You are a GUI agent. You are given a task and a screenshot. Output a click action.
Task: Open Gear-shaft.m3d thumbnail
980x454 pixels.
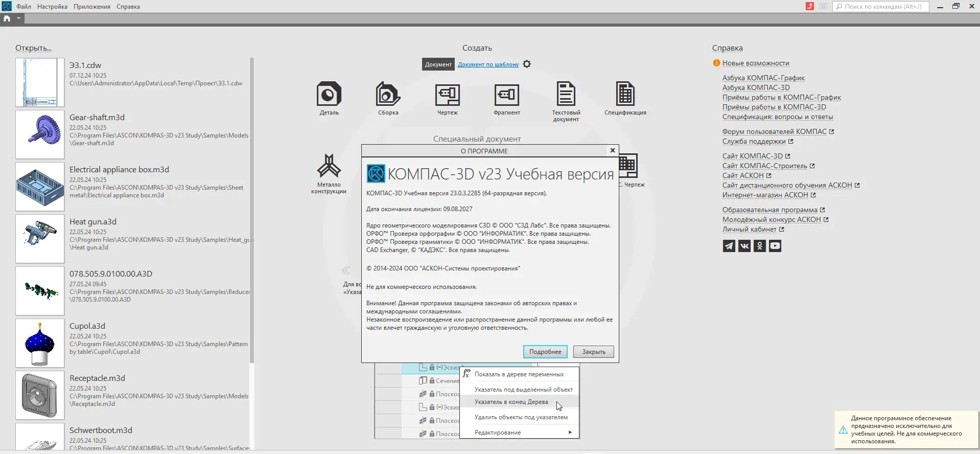tap(40, 134)
